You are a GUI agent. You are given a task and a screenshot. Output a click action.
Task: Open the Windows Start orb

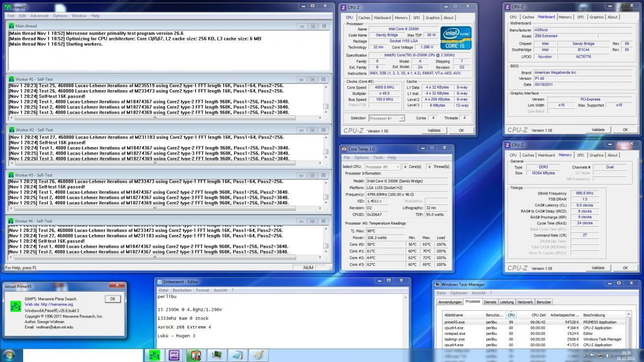point(9,355)
